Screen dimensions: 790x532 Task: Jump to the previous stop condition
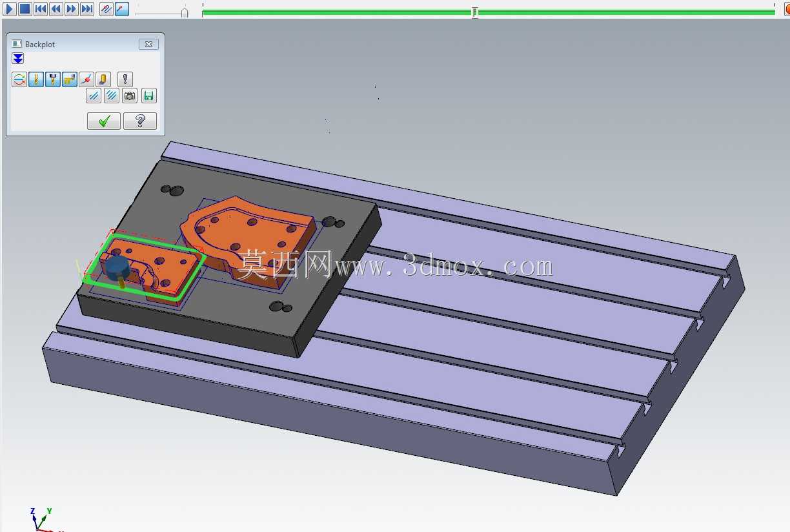click(40, 9)
